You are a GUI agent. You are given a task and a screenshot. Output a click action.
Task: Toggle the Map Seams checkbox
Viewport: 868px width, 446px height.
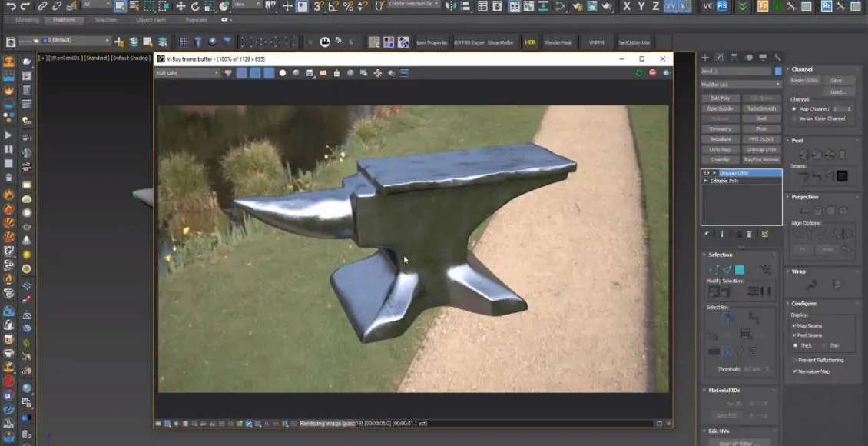794,325
